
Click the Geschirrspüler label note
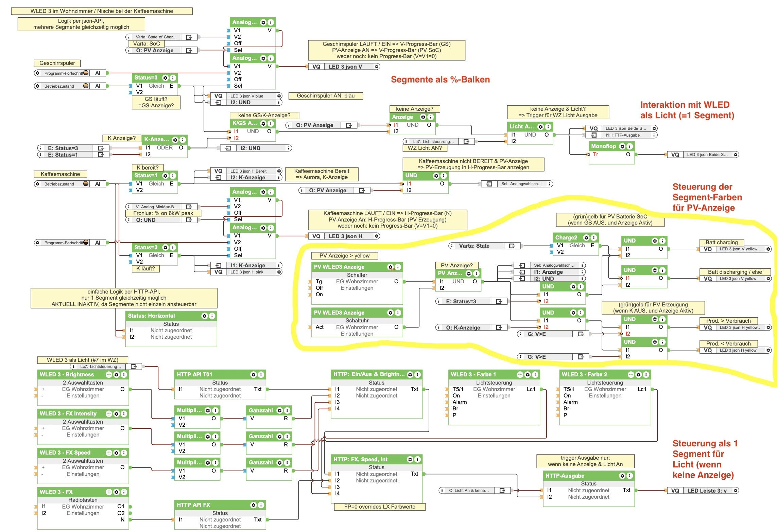[57, 63]
